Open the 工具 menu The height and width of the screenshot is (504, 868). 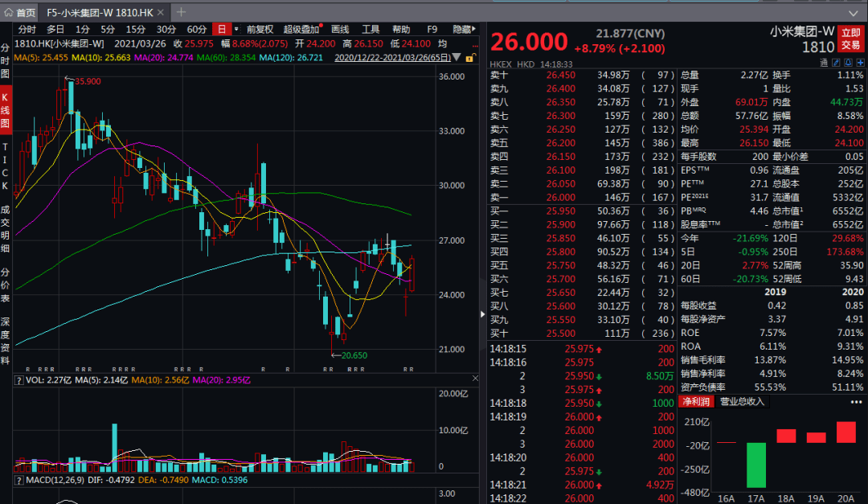(x=371, y=30)
